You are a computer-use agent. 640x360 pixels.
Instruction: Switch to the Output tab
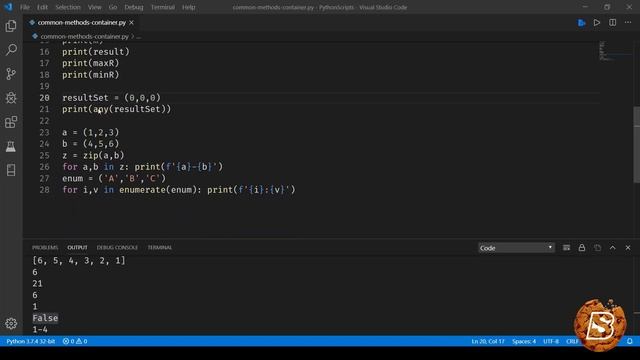[78, 248]
